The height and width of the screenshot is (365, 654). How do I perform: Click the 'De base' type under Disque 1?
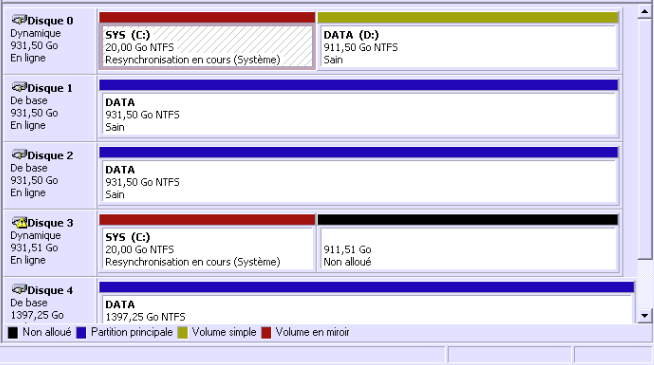tap(29, 101)
